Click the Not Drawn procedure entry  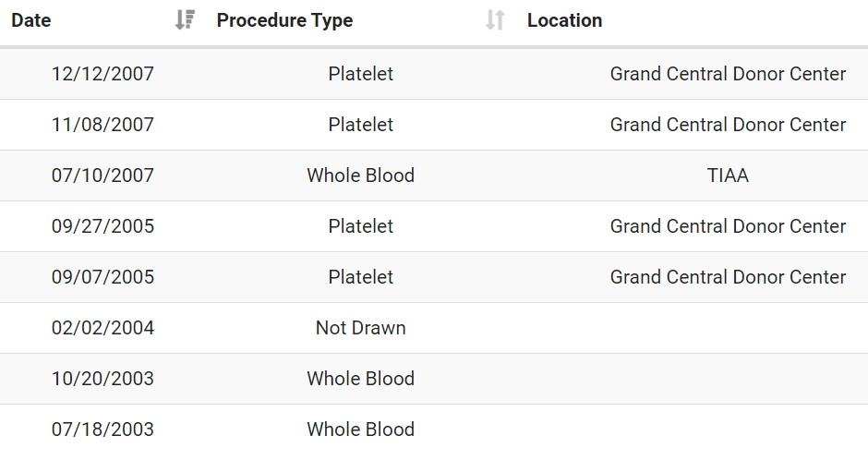pos(360,328)
